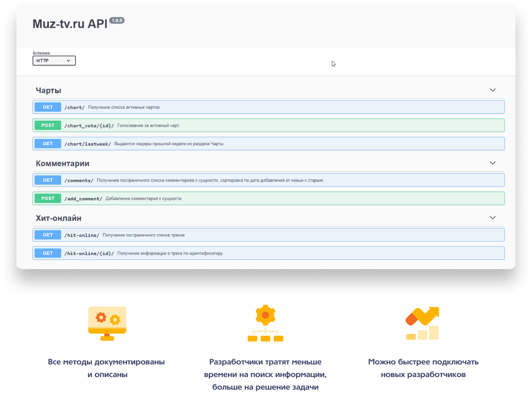
Task: Click description 'Получение информации о треке по идентификатору.'
Action: [x=171, y=254]
